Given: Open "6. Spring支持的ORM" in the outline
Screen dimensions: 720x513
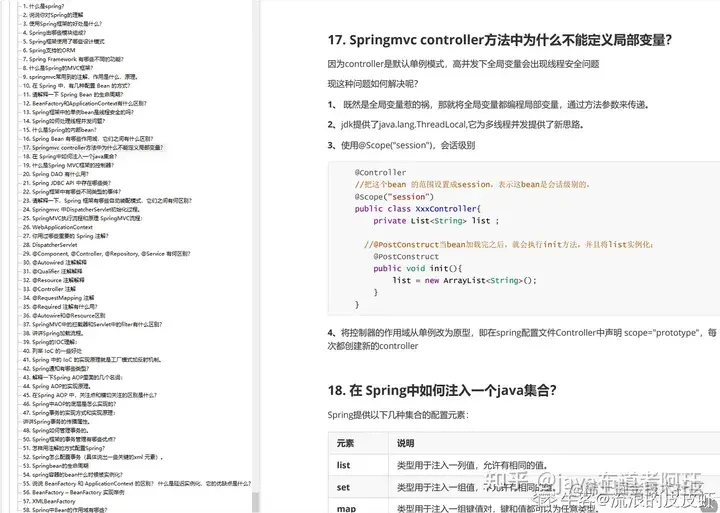Looking at the screenshot, I should tap(49, 50).
